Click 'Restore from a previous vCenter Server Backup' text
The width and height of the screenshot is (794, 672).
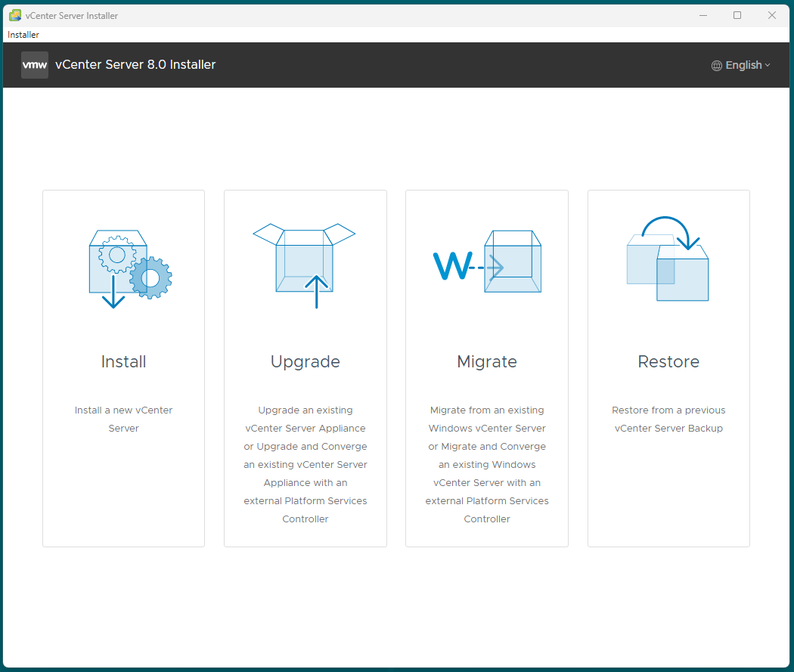point(668,419)
